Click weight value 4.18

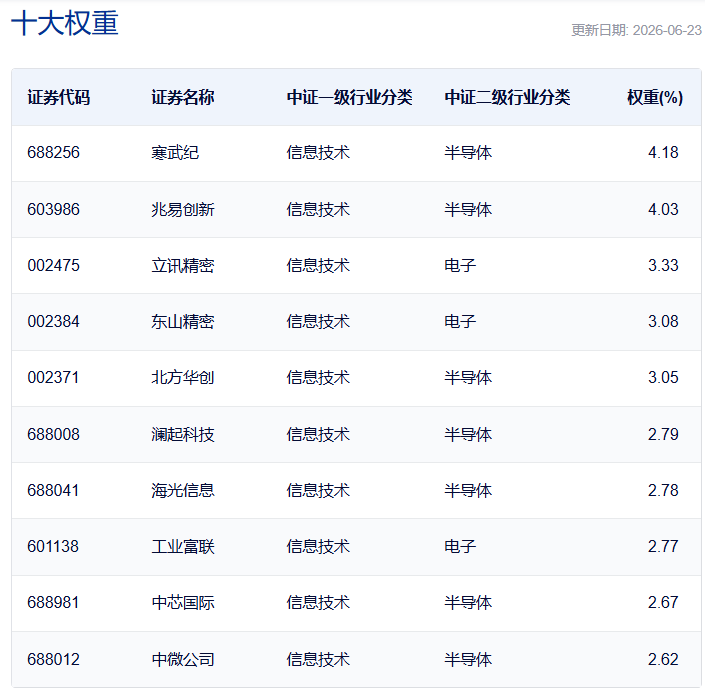(x=663, y=152)
